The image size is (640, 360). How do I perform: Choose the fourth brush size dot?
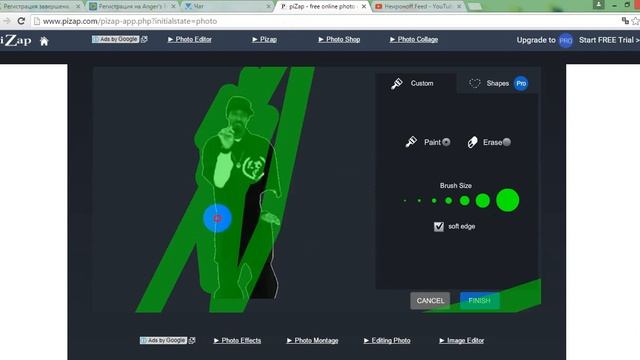449,201
